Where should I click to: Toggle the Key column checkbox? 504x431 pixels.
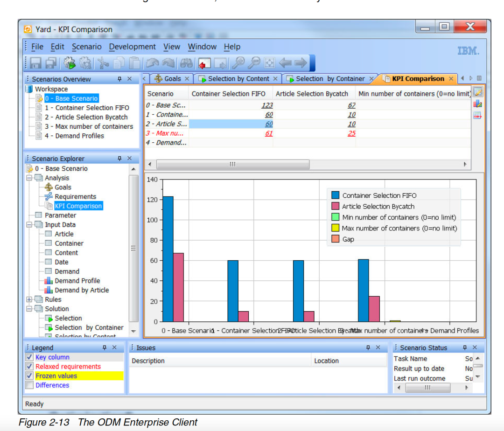coord(29,357)
